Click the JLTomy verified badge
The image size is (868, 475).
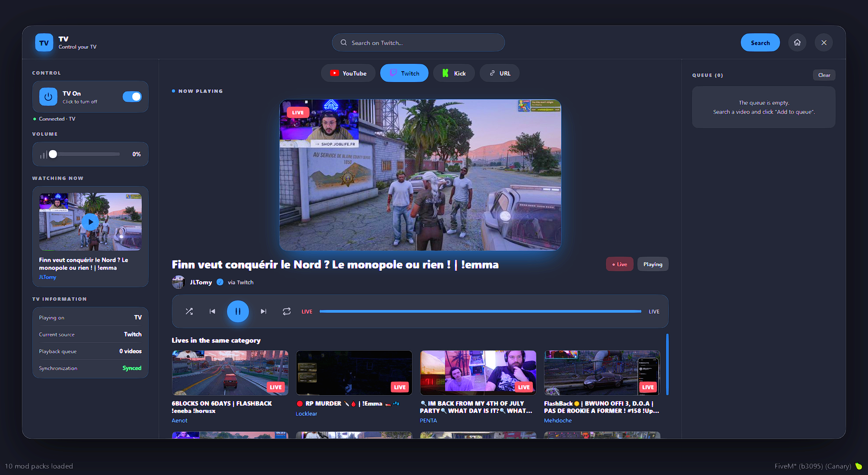pos(220,282)
